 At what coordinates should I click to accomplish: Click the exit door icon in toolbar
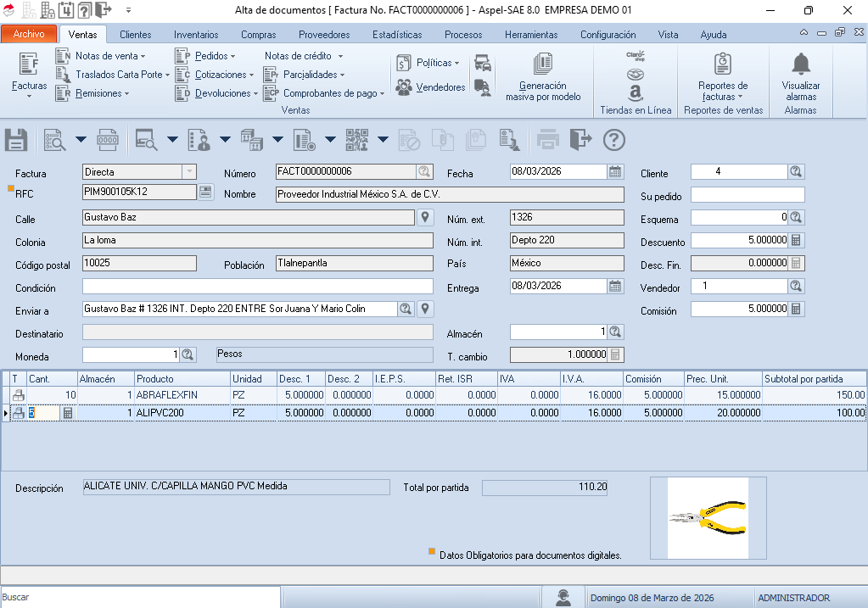(580, 140)
